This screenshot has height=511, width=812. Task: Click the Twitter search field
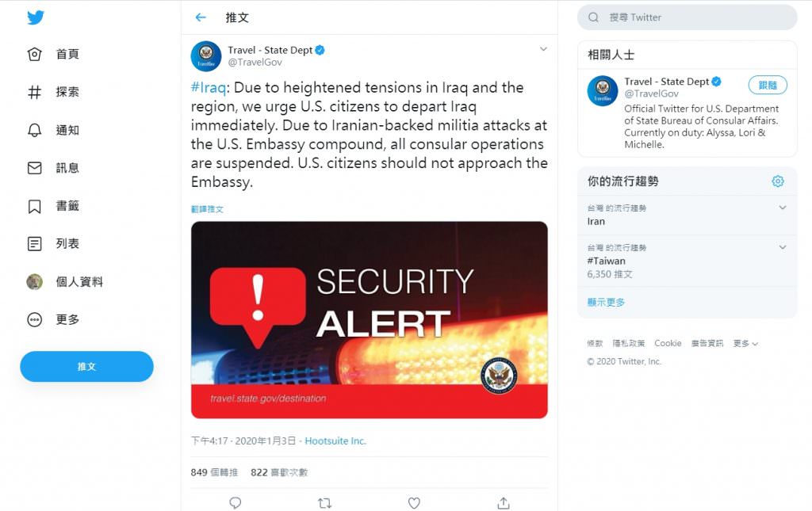(688, 17)
